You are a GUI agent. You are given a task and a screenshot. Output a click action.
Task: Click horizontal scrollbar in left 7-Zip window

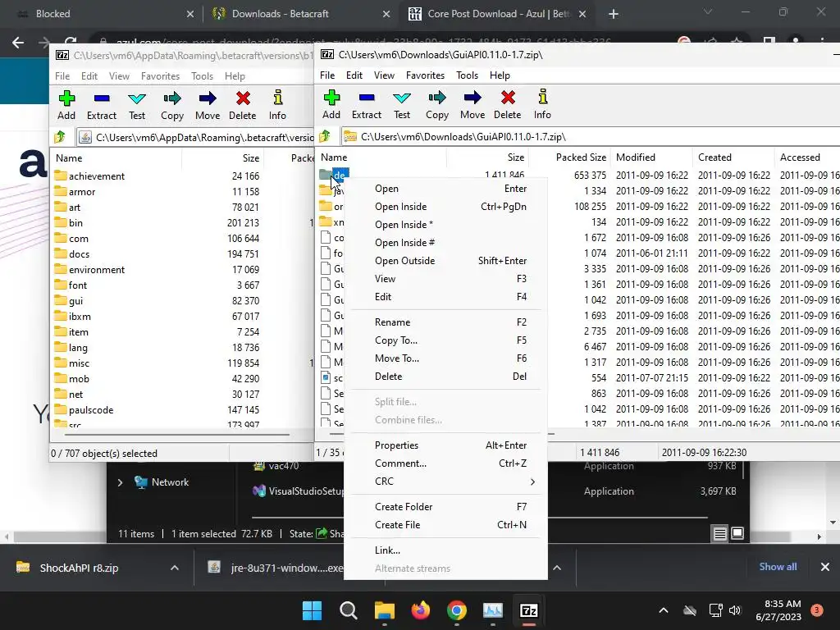click(x=177, y=435)
